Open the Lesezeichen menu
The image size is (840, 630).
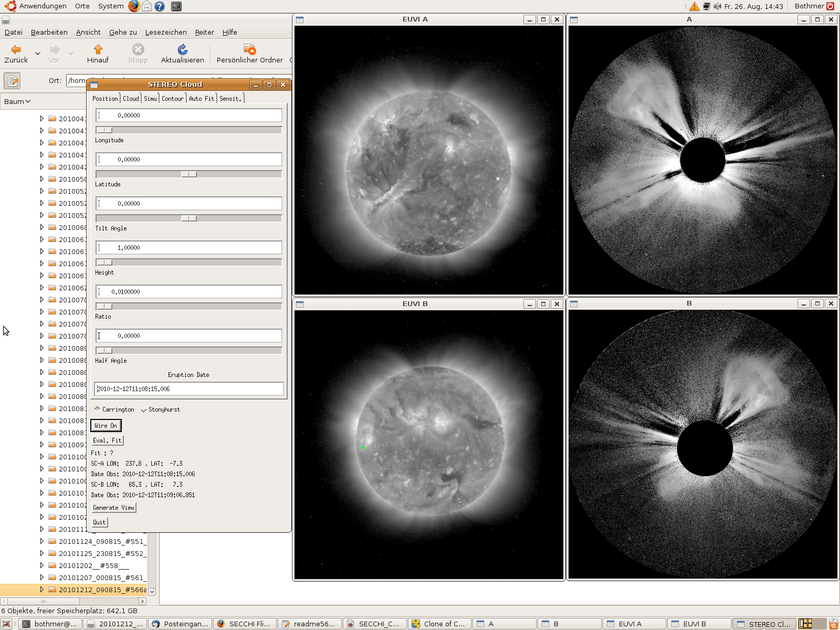[166, 32]
